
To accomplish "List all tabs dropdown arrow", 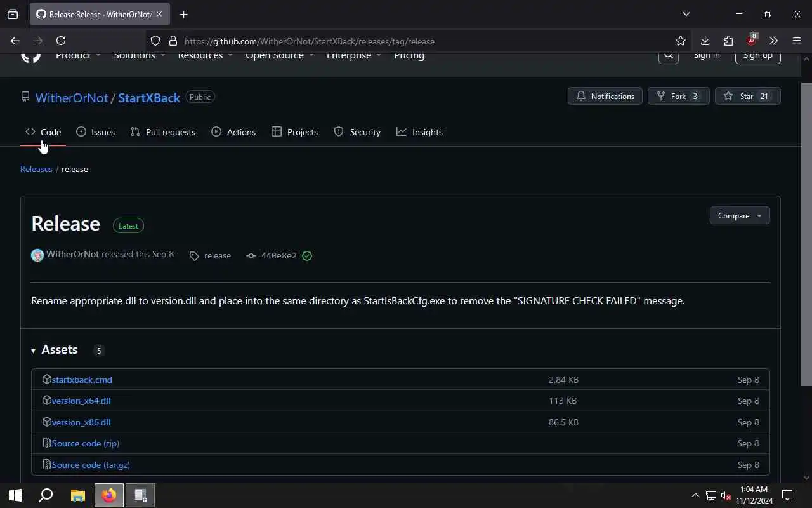I will 686,14.
